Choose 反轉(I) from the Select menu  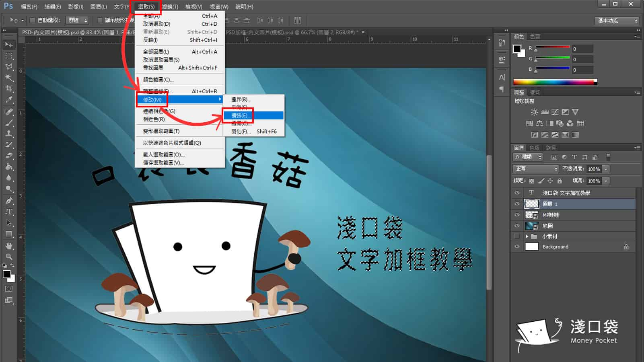(180, 40)
